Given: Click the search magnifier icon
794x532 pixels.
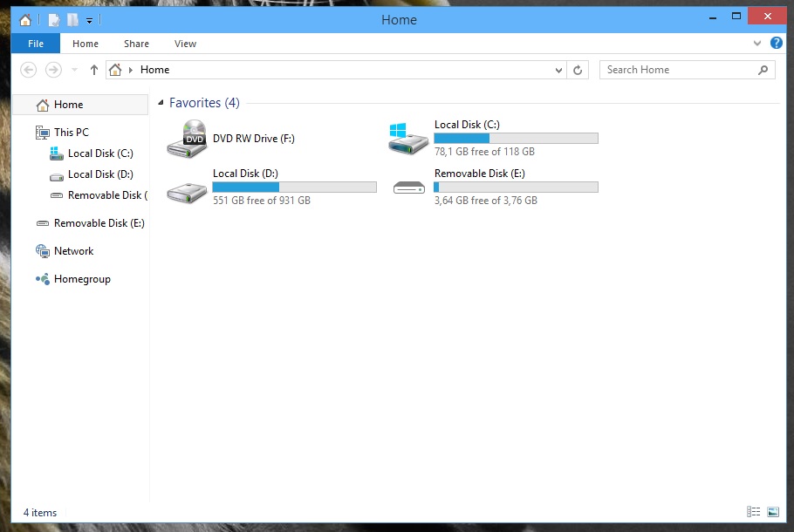Looking at the screenshot, I should pyautogui.click(x=763, y=70).
